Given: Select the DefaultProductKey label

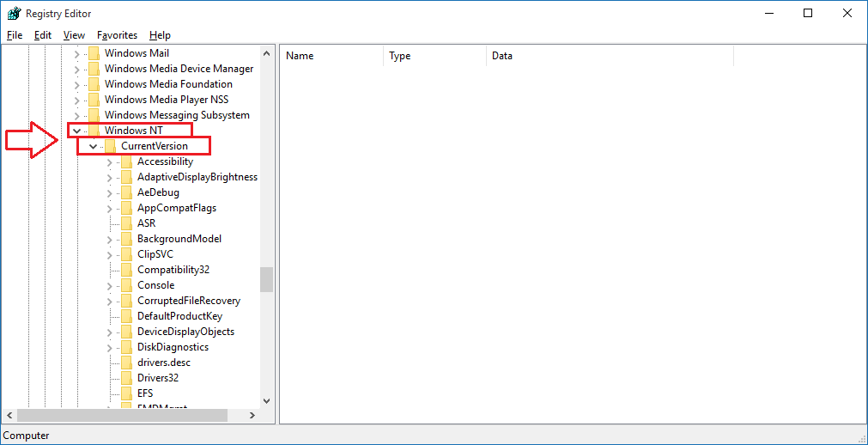Looking at the screenshot, I should [180, 316].
